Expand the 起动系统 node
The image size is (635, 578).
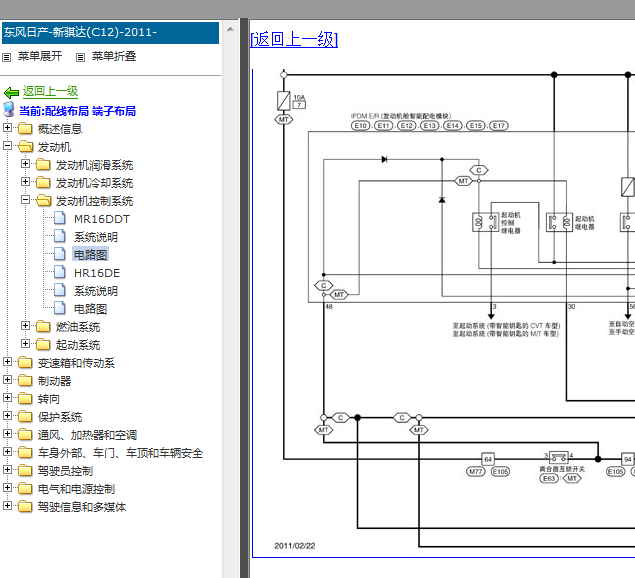tap(25, 343)
